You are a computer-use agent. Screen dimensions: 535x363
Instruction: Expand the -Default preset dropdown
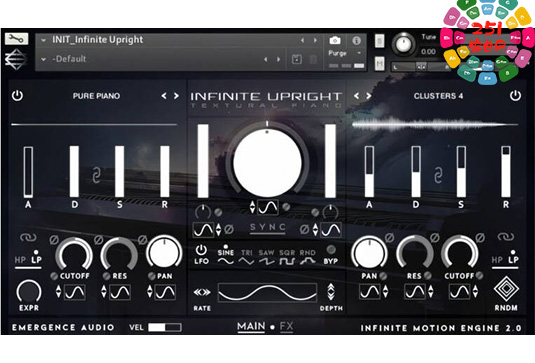[44, 59]
